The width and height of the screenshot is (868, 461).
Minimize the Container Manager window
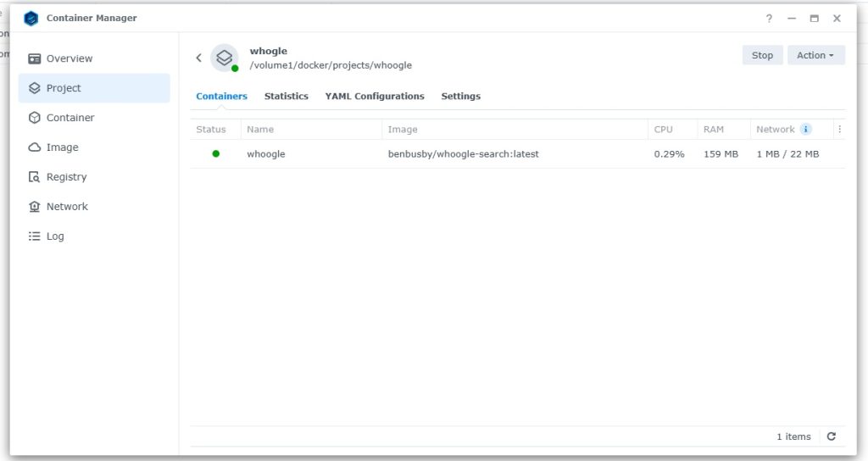(792, 19)
